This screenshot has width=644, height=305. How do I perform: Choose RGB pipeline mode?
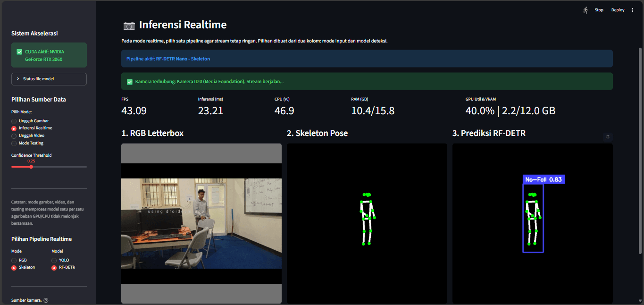(19, 260)
